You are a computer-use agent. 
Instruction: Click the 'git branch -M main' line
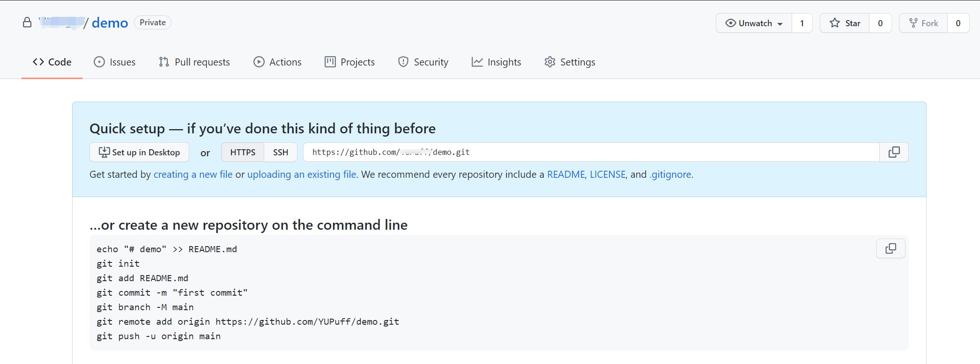tap(145, 307)
